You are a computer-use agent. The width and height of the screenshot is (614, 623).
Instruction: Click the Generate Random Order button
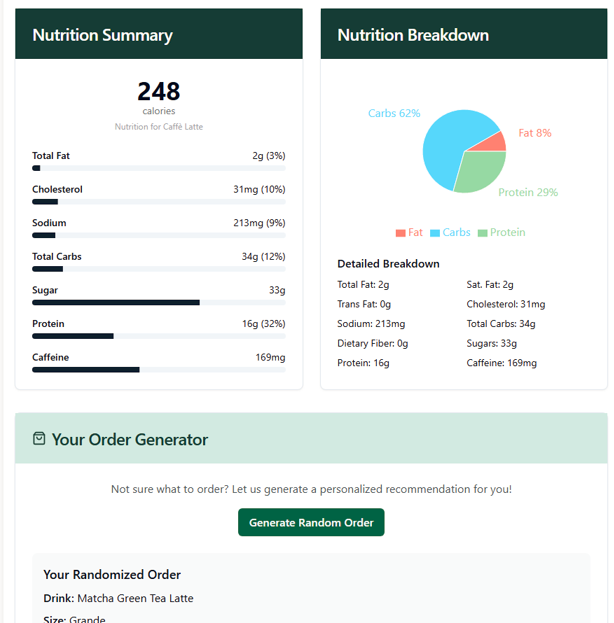(311, 522)
